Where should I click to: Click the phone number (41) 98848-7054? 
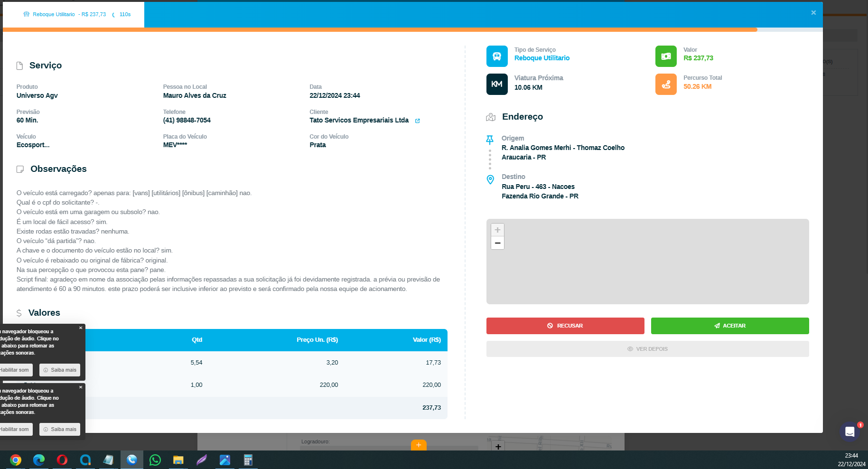tap(187, 121)
